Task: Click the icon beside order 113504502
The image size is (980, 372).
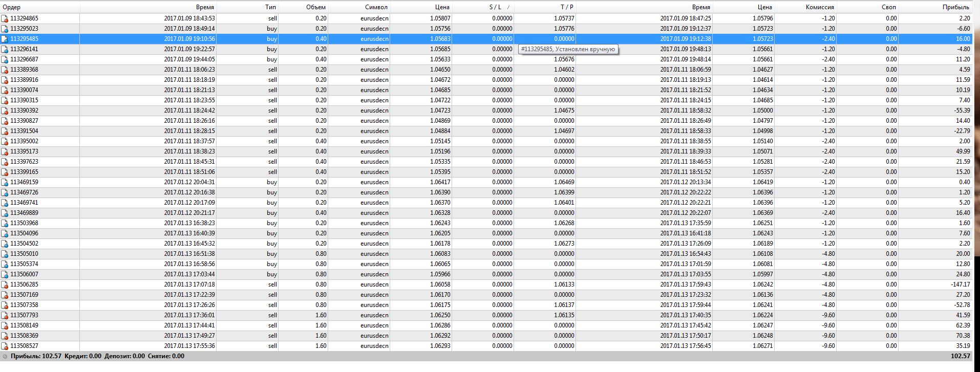Action: tap(5, 244)
